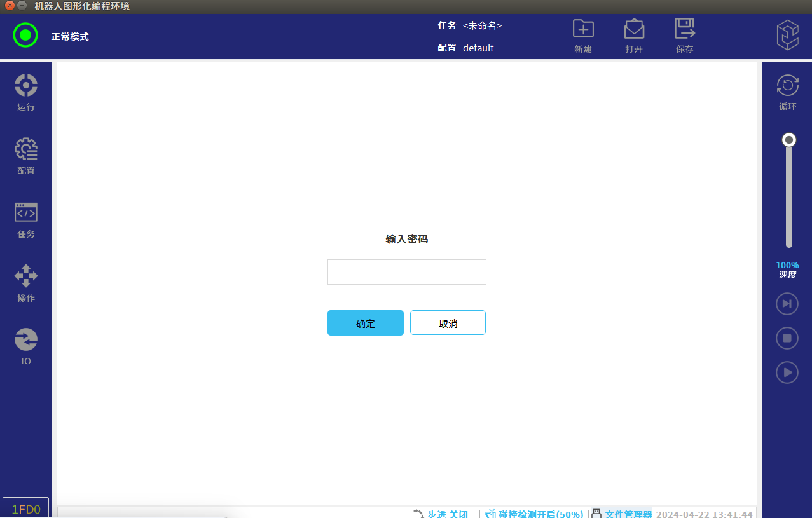
Task: Open the 运行 (Run) panel
Action: click(26, 92)
